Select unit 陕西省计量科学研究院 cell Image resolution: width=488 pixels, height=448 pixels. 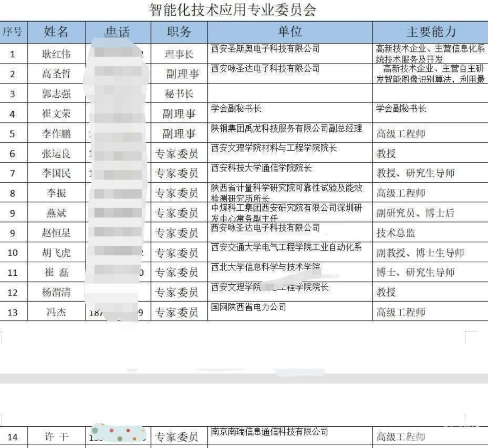coord(286,193)
